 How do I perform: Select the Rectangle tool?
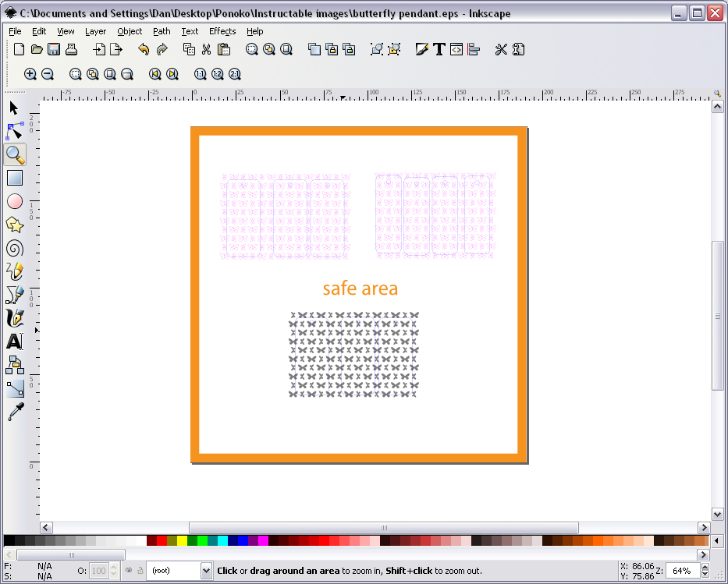pyautogui.click(x=13, y=178)
